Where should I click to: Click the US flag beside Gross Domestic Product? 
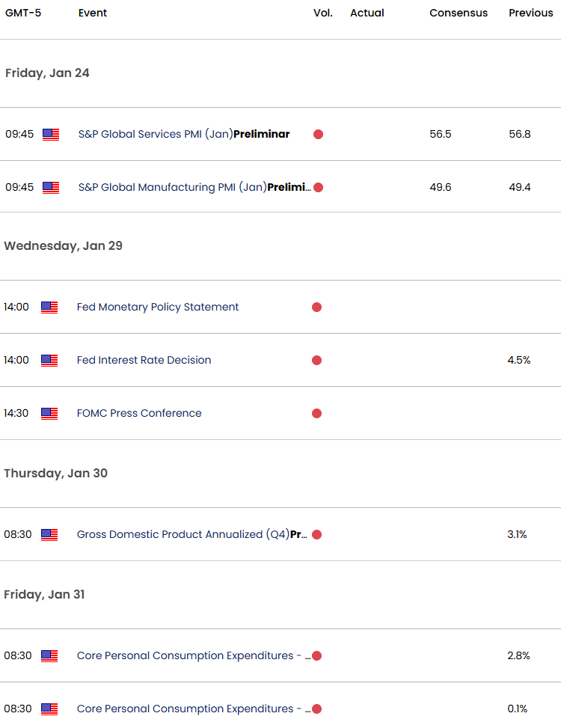(49, 534)
